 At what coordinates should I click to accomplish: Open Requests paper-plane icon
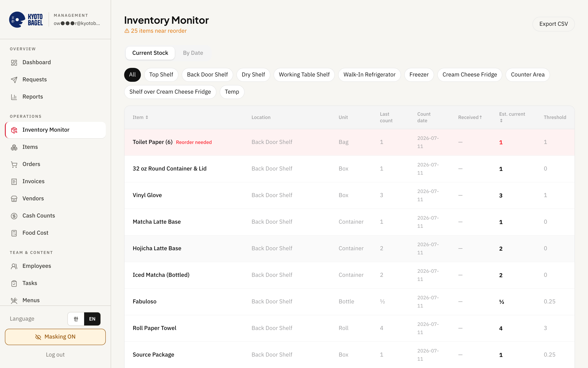point(14,80)
